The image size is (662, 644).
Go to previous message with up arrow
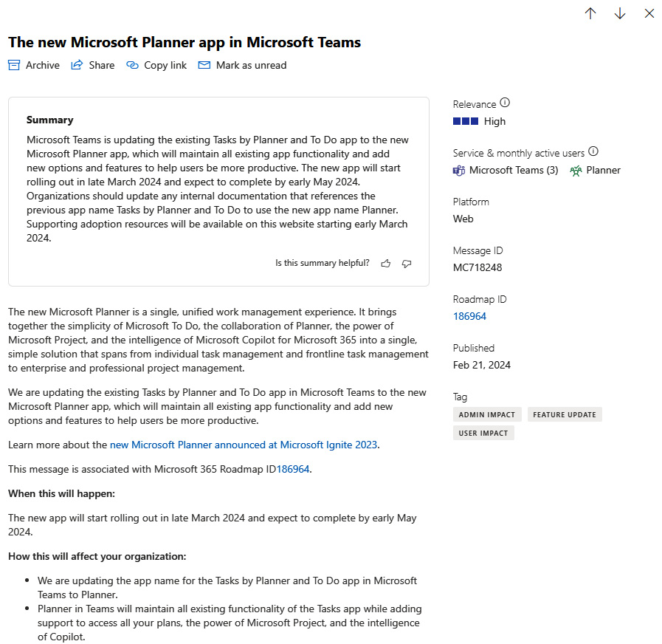[590, 13]
